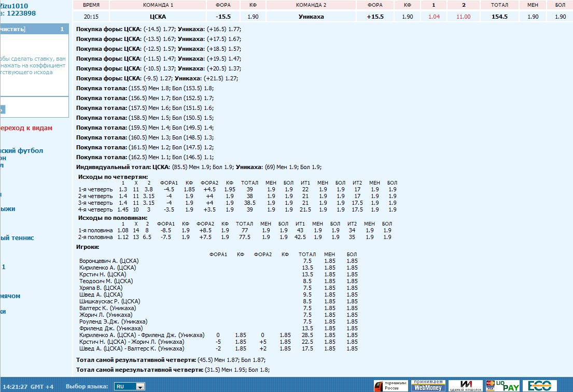Click the match time 20:15

pos(91,17)
